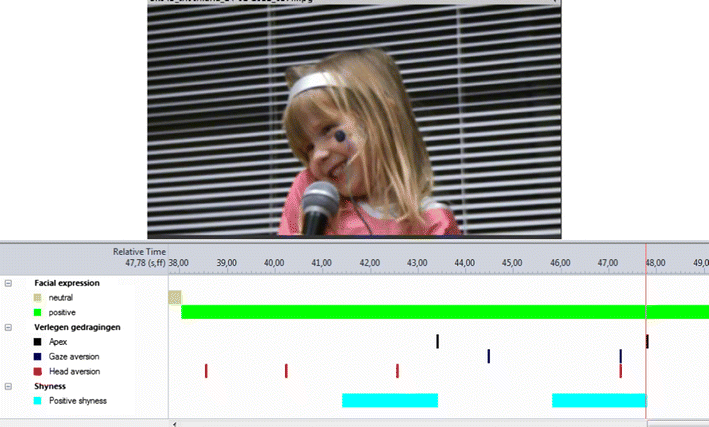
Task: Click the 42,00 mark on time ruler
Action: pyautogui.click(x=369, y=263)
